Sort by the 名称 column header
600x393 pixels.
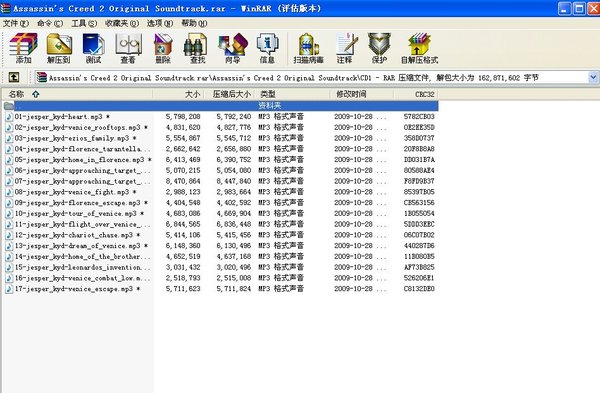point(78,94)
